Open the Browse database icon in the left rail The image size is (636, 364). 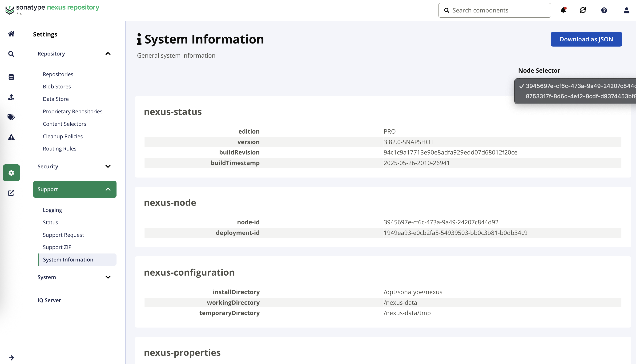click(x=11, y=77)
